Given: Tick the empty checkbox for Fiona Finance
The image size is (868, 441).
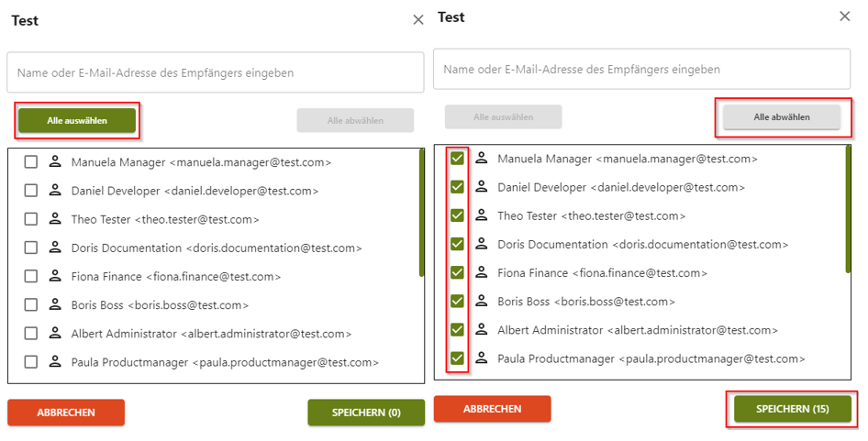Looking at the screenshot, I should pos(31,276).
